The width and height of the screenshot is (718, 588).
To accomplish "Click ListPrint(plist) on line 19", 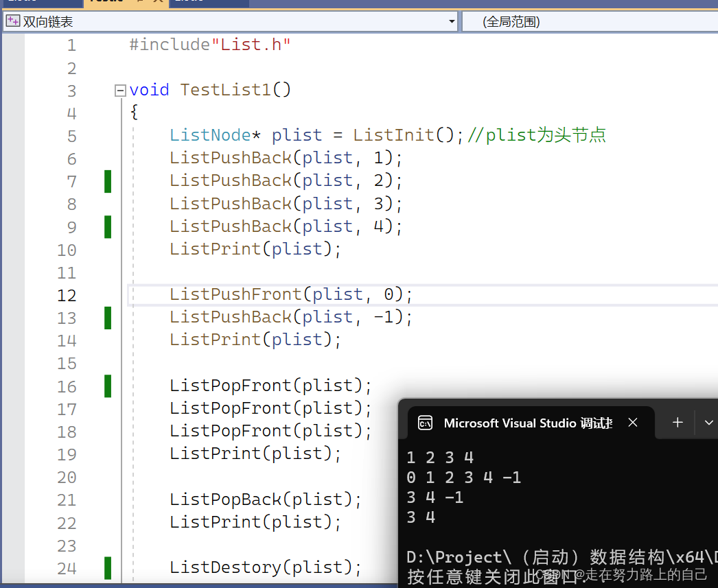I will click(x=255, y=454).
